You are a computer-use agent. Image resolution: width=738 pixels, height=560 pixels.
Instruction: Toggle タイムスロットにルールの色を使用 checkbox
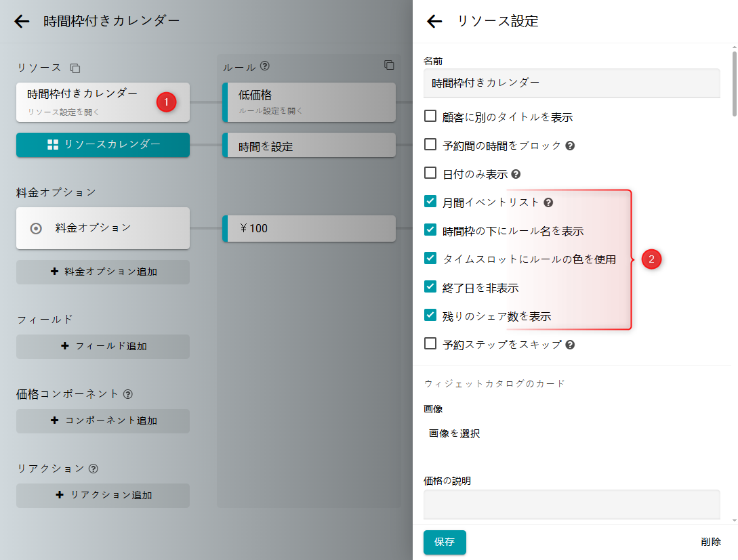pos(430,258)
